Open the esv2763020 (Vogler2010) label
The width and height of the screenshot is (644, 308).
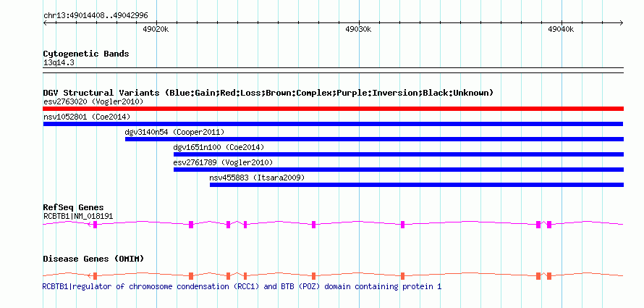[93, 101]
